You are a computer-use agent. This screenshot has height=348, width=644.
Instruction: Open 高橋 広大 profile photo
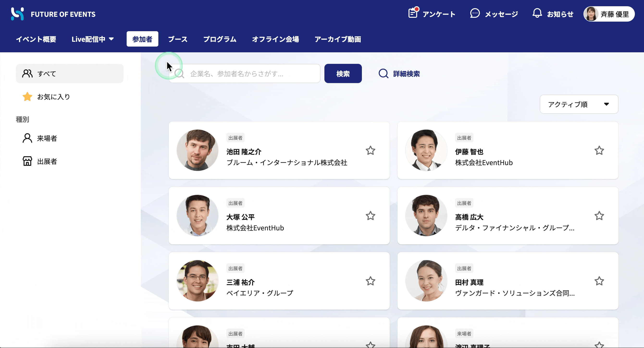[x=426, y=216]
